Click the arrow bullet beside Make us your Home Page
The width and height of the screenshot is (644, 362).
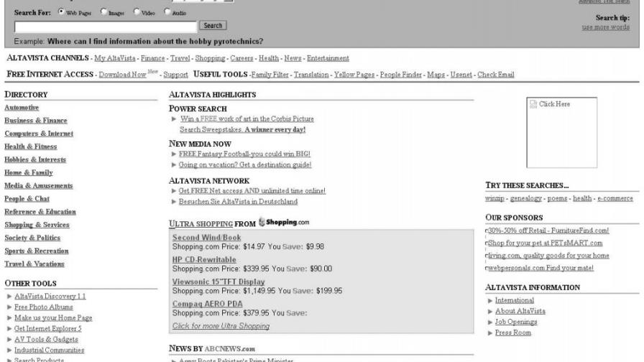tap(9, 317)
